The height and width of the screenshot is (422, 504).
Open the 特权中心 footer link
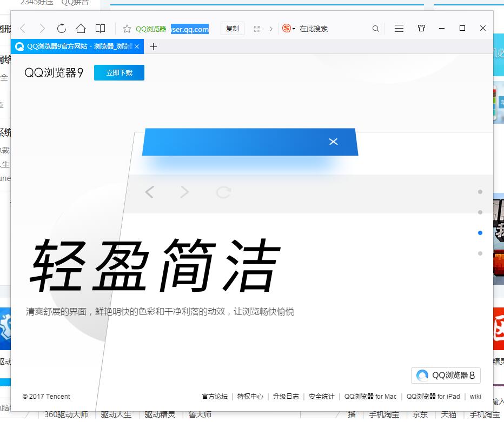coord(250,396)
